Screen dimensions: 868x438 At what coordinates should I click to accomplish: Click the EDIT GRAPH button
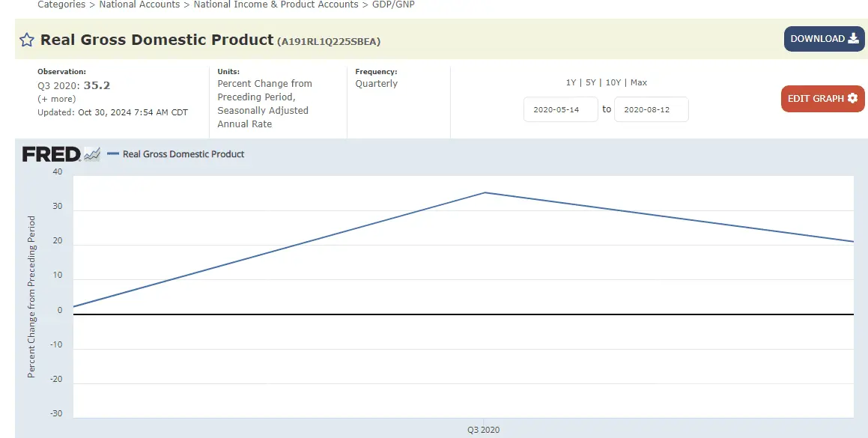(822, 99)
